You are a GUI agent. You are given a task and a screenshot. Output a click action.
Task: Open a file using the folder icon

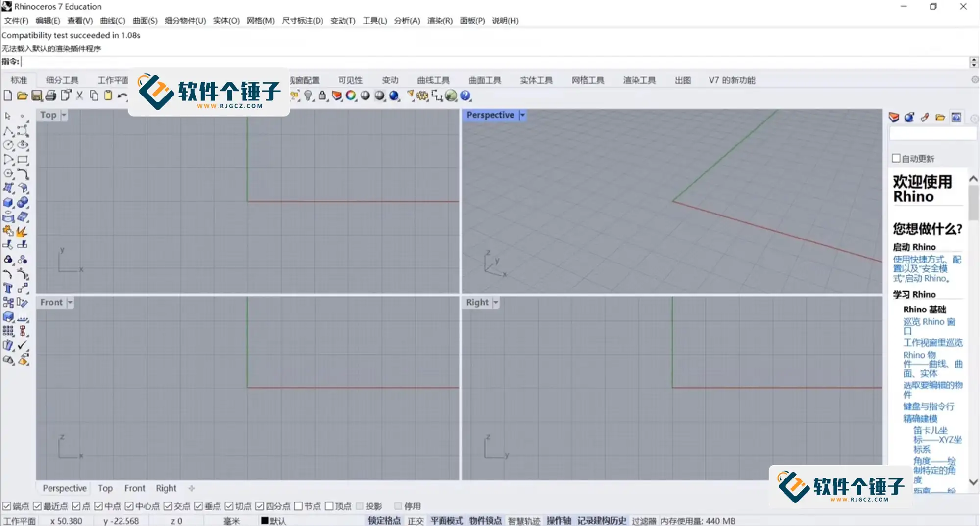click(x=23, y=96)
